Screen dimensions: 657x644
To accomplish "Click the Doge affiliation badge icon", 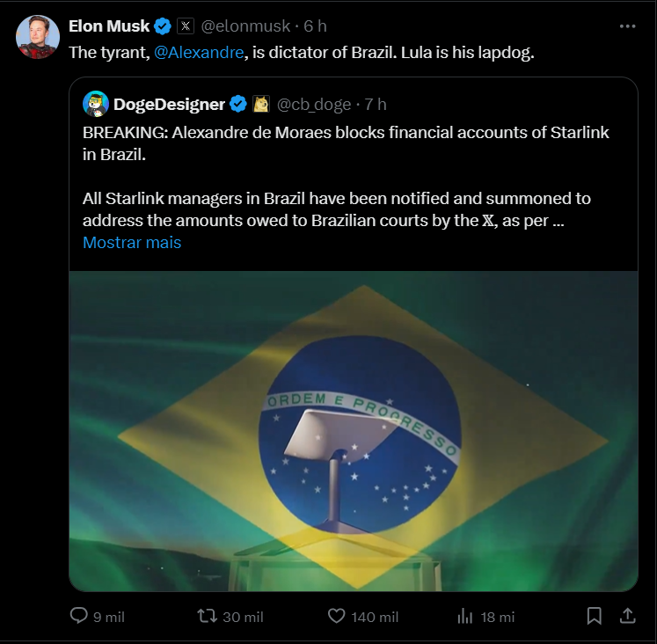I will (x=261, y=105).
